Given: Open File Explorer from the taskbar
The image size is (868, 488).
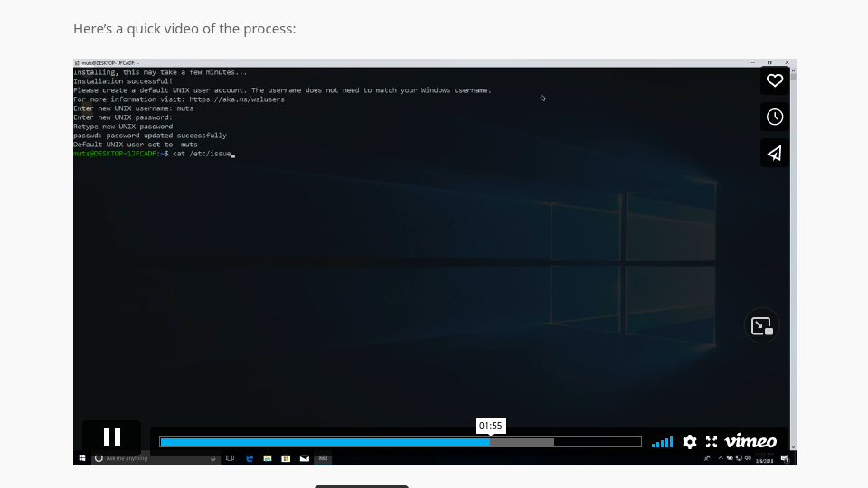Looking at the screenshot, I should (268, 459).
